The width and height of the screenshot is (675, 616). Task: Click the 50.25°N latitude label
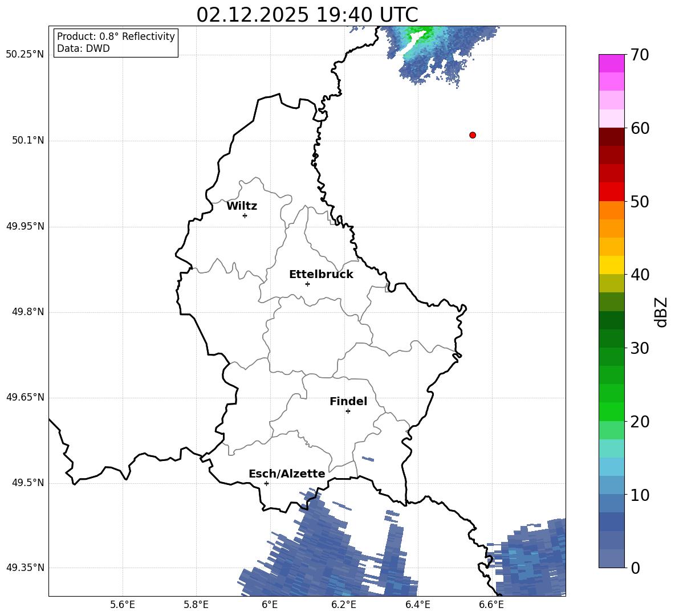(25, 55)
